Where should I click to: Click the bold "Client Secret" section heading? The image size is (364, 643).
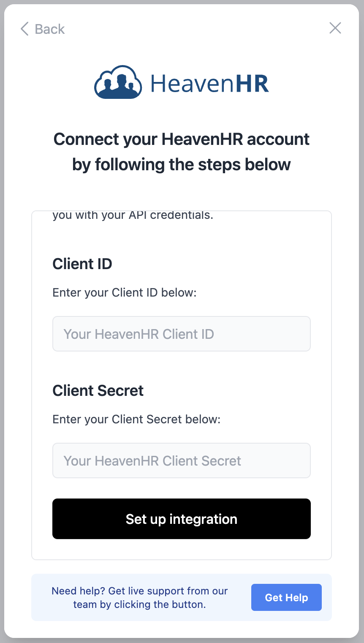(98, 390)
